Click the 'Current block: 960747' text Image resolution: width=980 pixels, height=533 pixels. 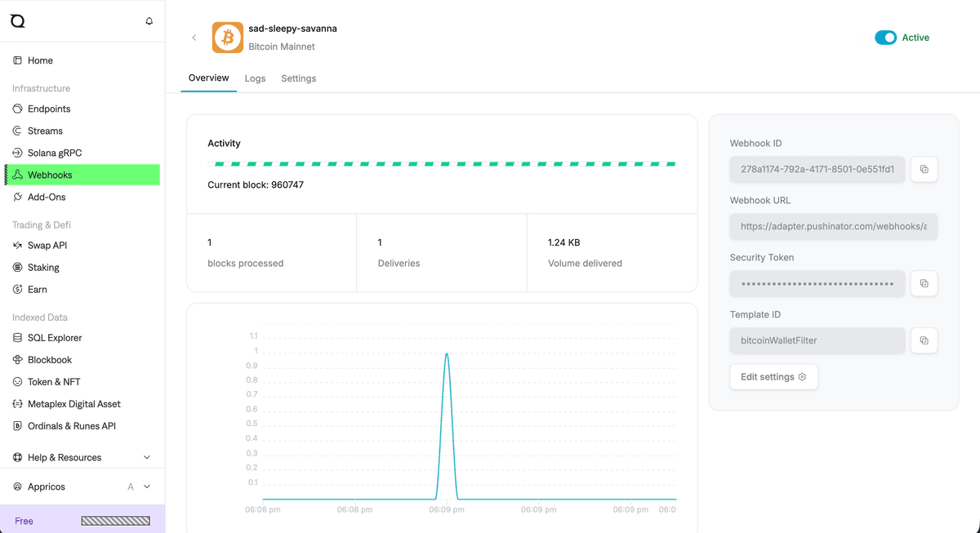256,185
